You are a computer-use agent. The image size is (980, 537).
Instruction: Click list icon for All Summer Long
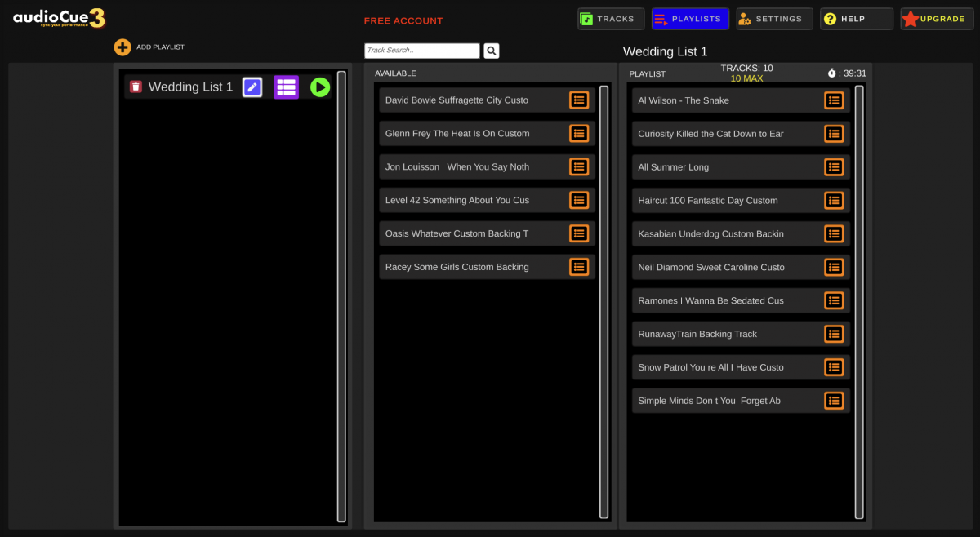coord(834,167)
